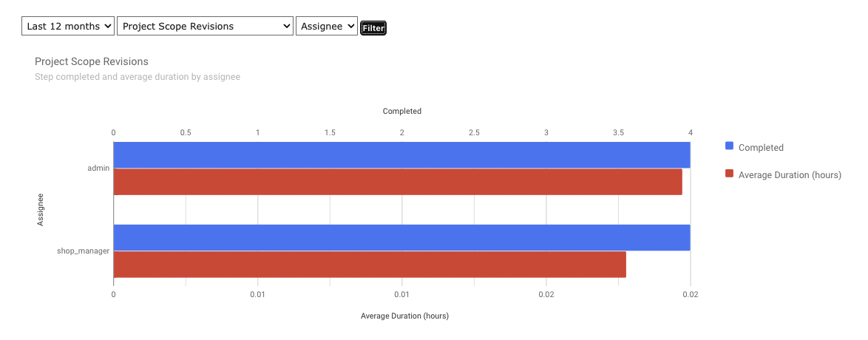Click admin's red Average Duration bar
This screenshot has height=340, width=868.
coord(398,182)
